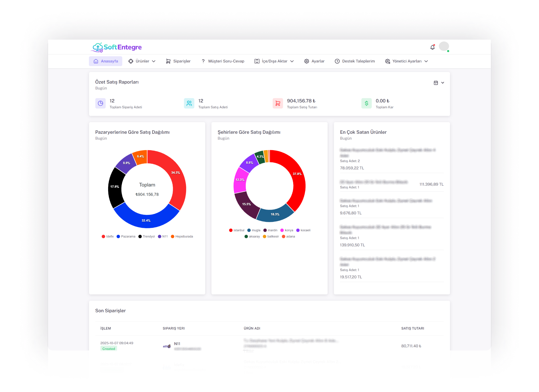Click the Toplam Satış Tutarı cart icon
Image resolution: width=539 pixels, height=392 pixels.
click(x=278, y=103)
